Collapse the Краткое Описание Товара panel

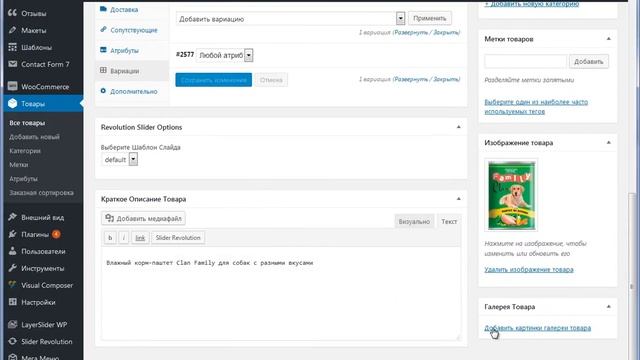458,199
